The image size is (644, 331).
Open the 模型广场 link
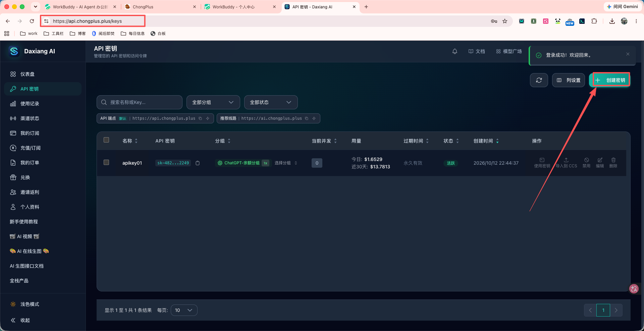tap(509, 51)
